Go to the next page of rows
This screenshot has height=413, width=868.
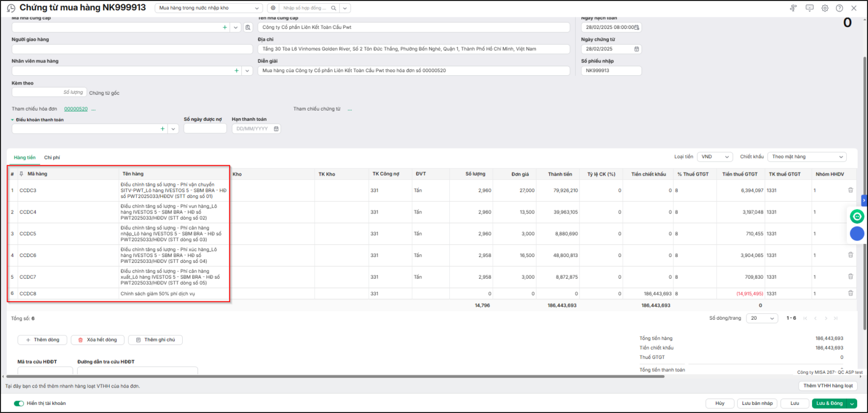click(826, 318)
